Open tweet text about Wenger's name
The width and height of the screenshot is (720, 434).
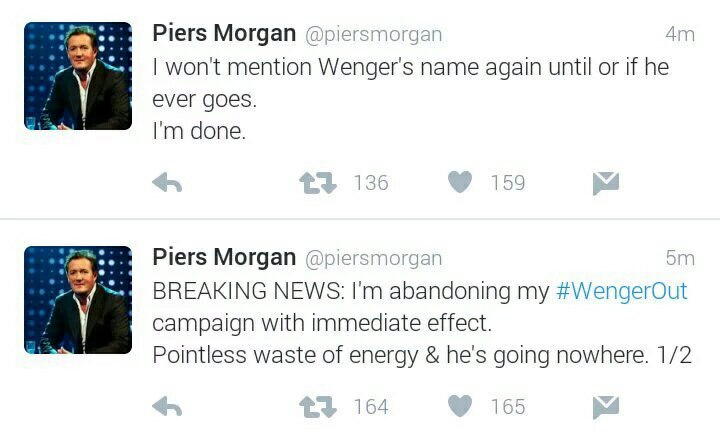point(410,69)
